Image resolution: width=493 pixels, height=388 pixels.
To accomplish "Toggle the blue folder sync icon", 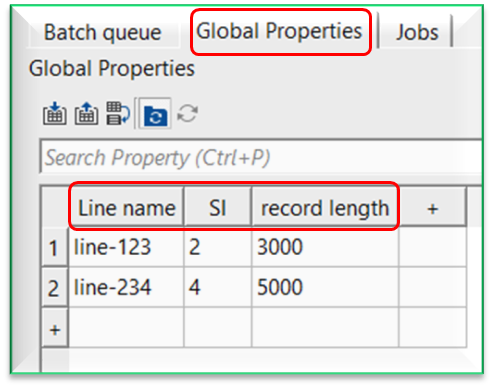I will 155,113.
